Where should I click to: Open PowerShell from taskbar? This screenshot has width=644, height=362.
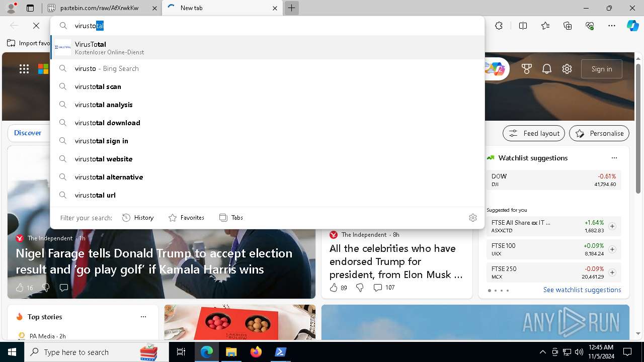pos(280,352)
